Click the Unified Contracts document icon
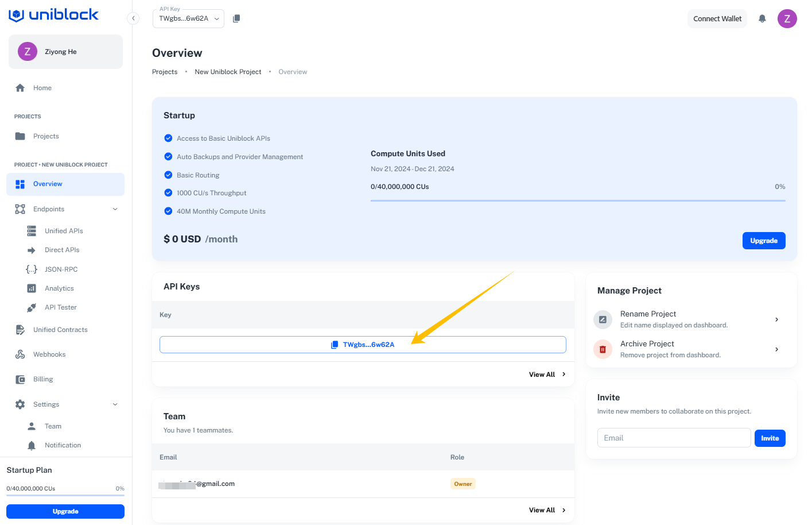Viewport: 812px width, 525px height. [20, 330]
